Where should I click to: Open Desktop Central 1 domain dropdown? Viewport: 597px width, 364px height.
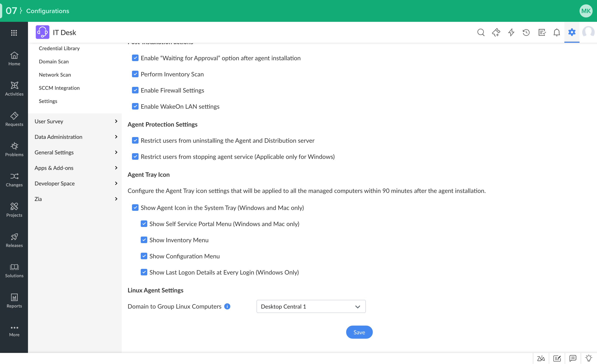[311, 307]
